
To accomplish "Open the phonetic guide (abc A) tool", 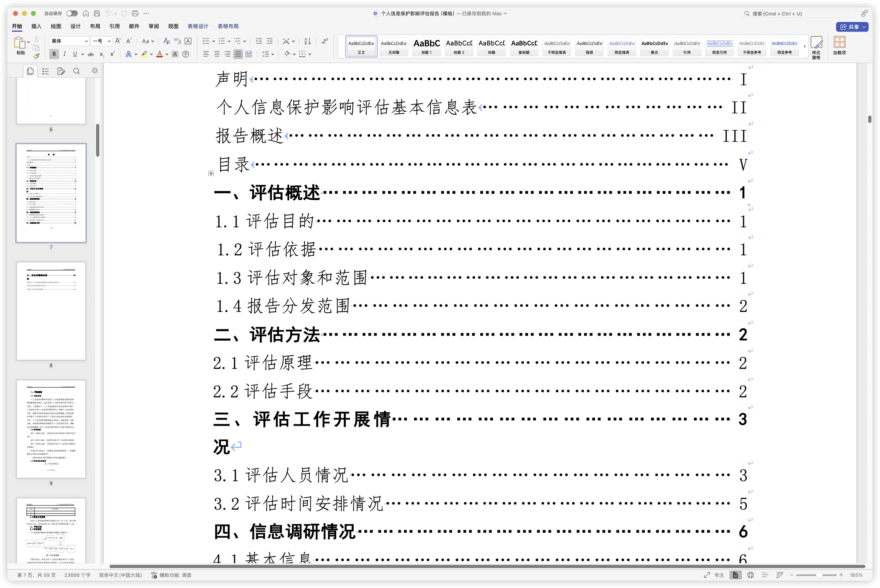I will point(177,41).
